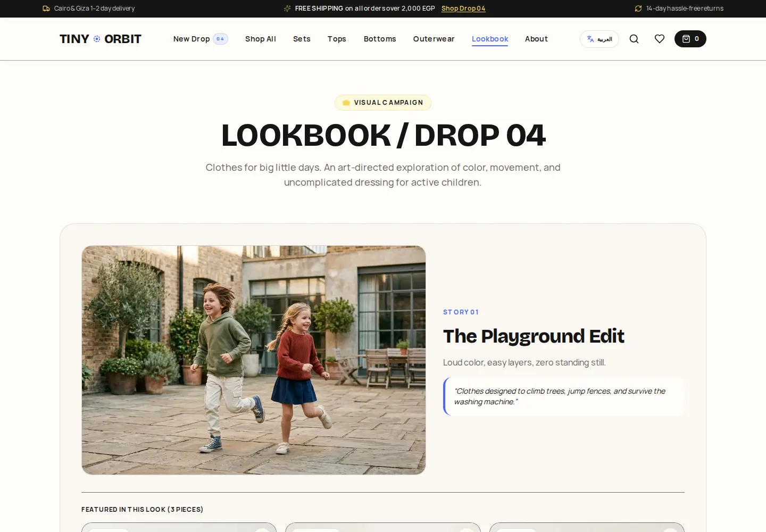Screen dimensions: 766x532
Task: Click the translate icon in language button
Action: (590, 39)
